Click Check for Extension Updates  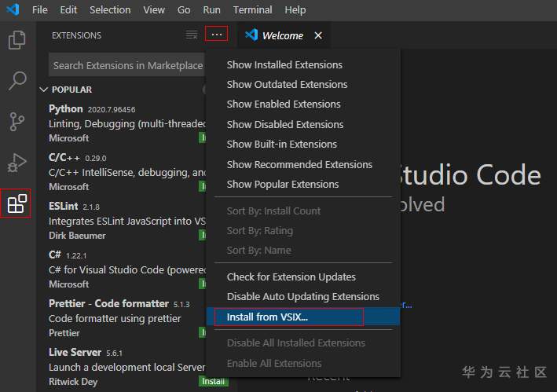(x=291, y=277)
